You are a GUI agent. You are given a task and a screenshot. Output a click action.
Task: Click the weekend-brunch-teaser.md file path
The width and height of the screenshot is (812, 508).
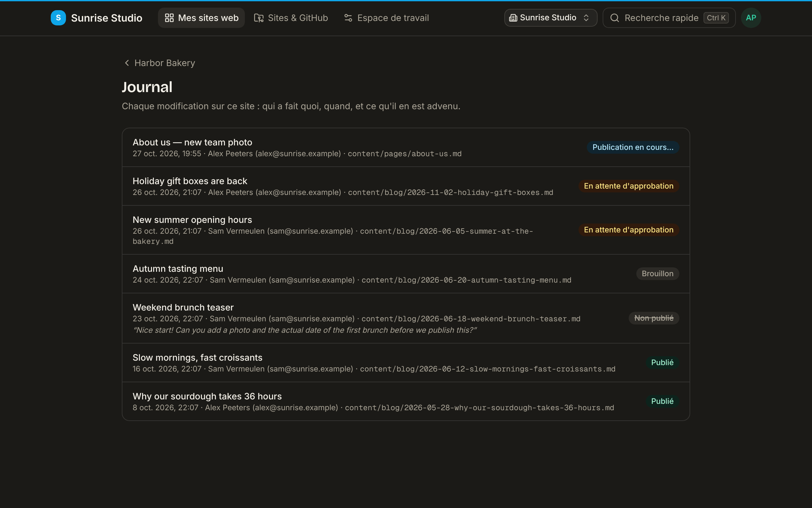471,319
